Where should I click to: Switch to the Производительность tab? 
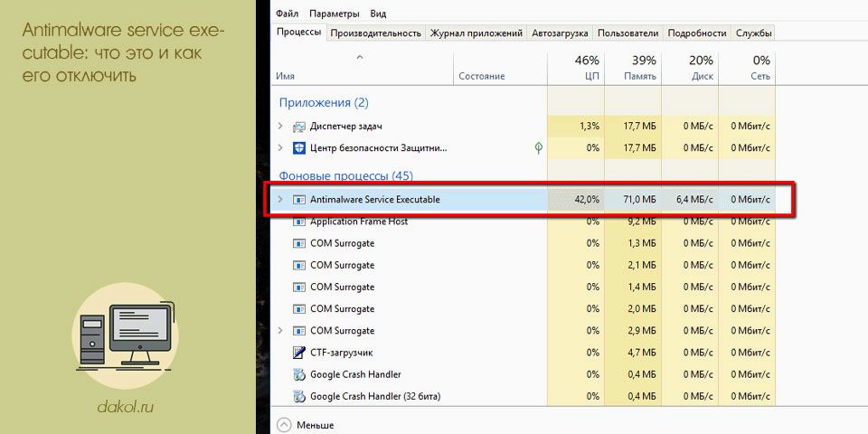(x=376, y=33)
